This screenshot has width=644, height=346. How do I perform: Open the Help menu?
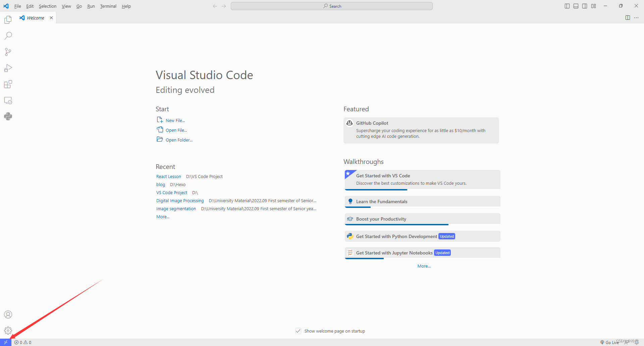[x=126, y=6]
